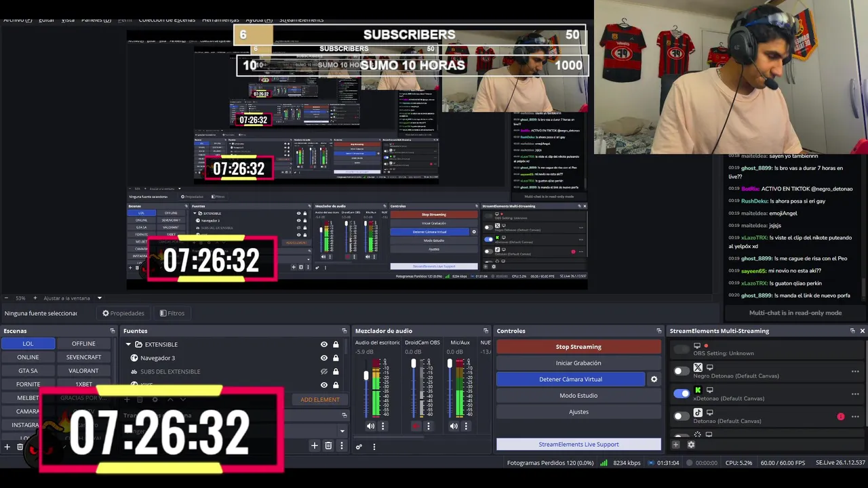This screenshot has height=488, width=868.
Task: Click Iniciar Grabación
Action: [x=578, y=363]
